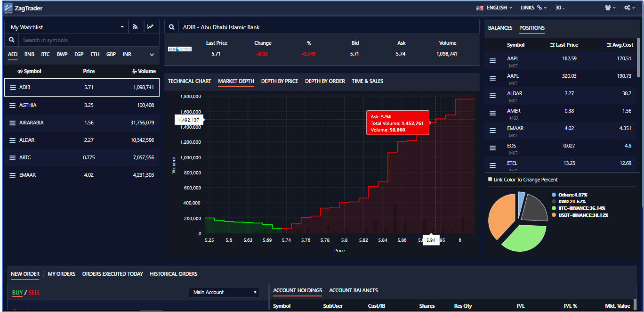The image size is (644, 312).
Task: Sort holdings by Mkt. Value column header
Action: coord(618,306)
